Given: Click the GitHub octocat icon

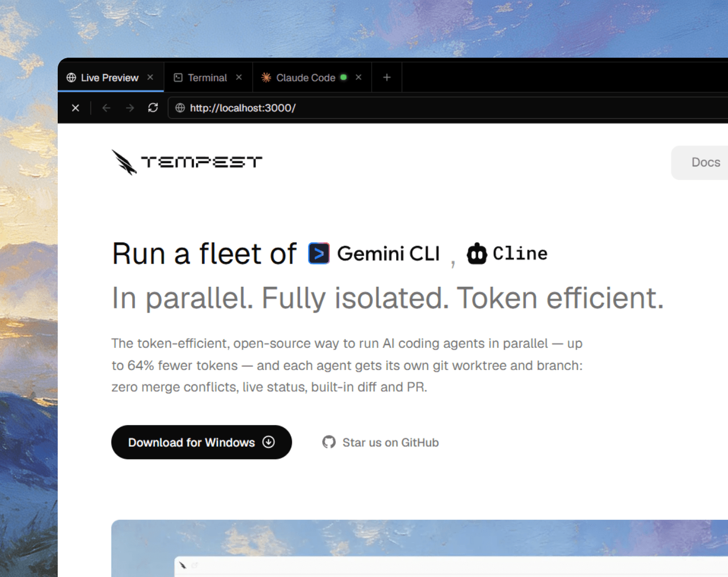Looking at the screenshot, I should (x=329, y=442).
